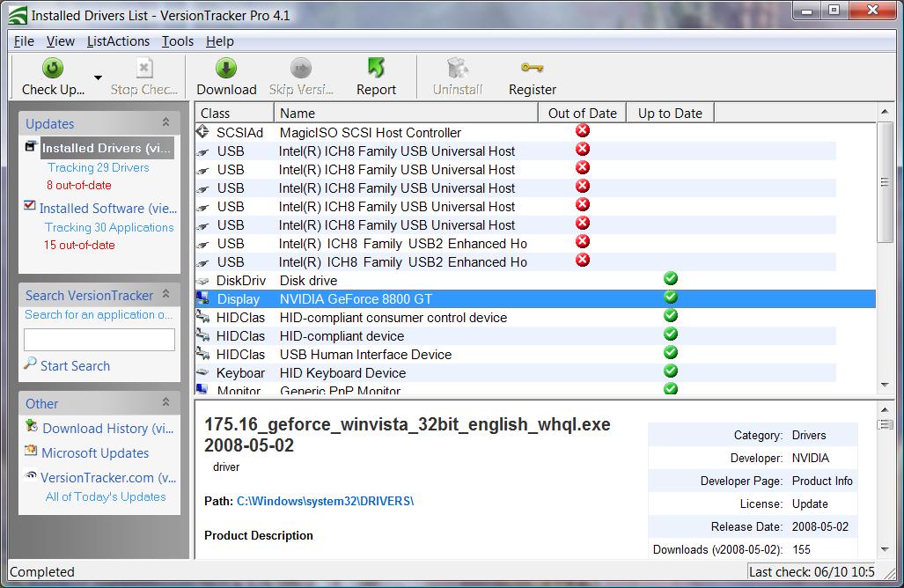Viewport: 904px width, 588px height.
Task: Click the Uninstall trash toolbar icon
Action: tap(458, 68)
